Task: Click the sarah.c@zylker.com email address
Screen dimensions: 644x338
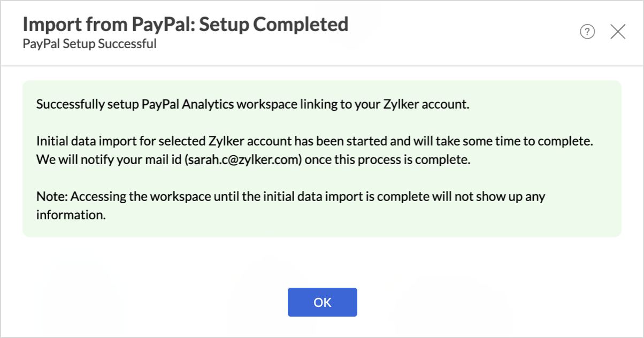Action: click(241, 160)
